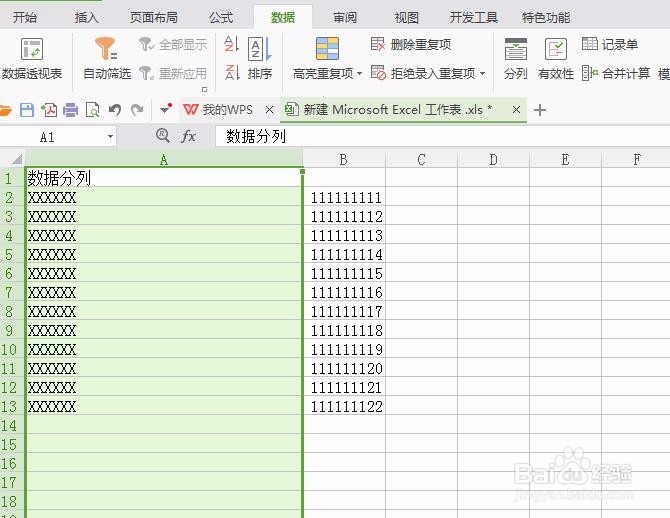
Task: Open the Name Box dropdown arrow
Action: (110, 137)
